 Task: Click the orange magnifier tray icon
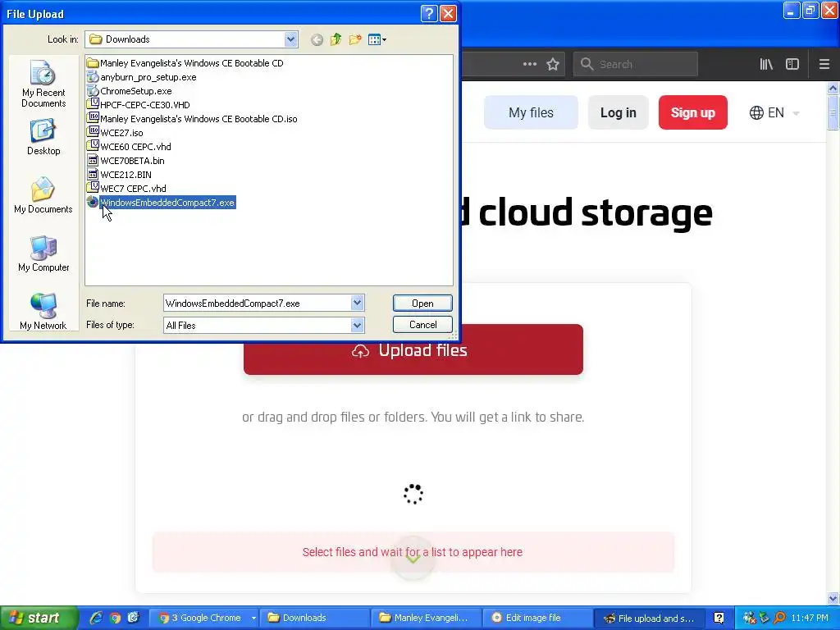click(x=780, y=618)
